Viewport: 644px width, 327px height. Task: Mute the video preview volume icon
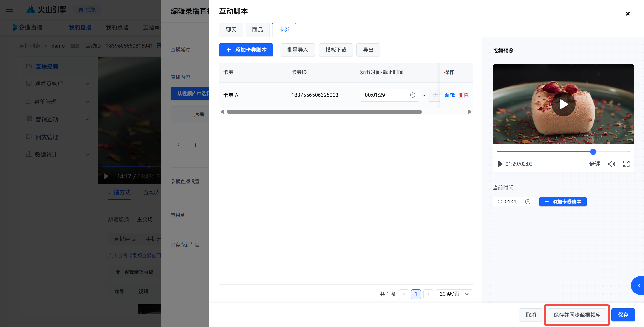612,164
